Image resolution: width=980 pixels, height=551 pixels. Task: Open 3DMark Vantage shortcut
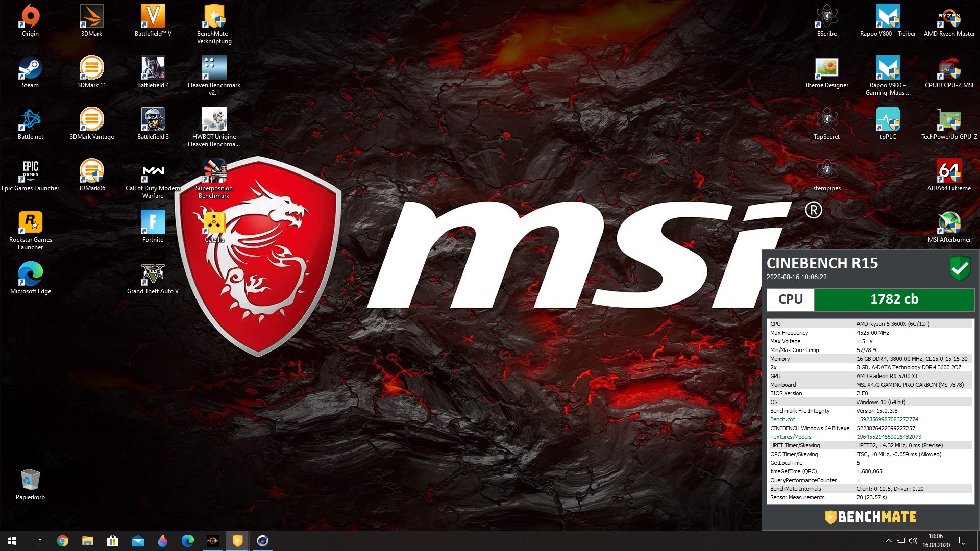pos(92,124)
